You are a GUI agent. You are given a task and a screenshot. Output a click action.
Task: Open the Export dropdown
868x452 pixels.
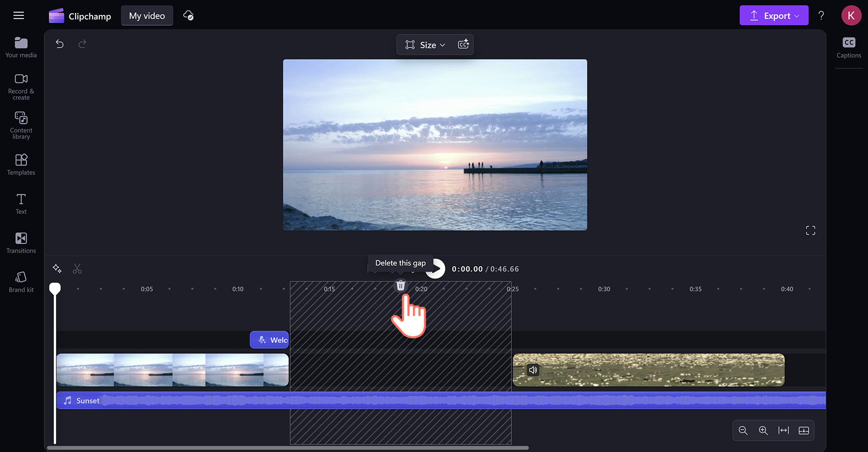point(774,15)
